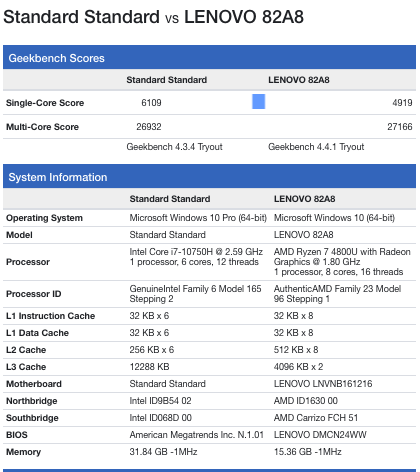Click Microsoft Windows 10 Pro (64-bit) value

[198, 218]
